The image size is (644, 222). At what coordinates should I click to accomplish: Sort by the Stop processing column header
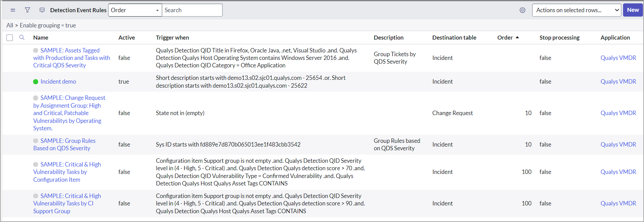point(560,38)
